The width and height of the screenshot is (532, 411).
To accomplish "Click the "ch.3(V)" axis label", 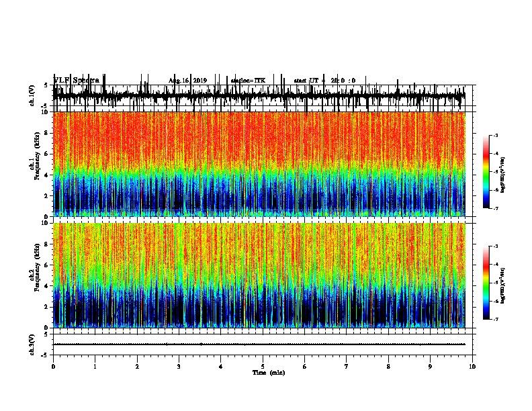I will pyautogui.click(x=32, y=345).
